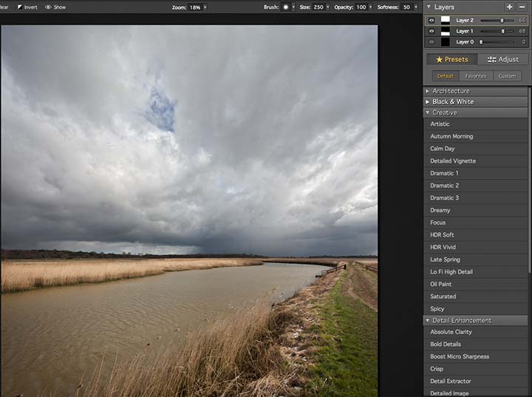Apply the Calm Day preset
The image size is (532, 397).
click(476, 149)
